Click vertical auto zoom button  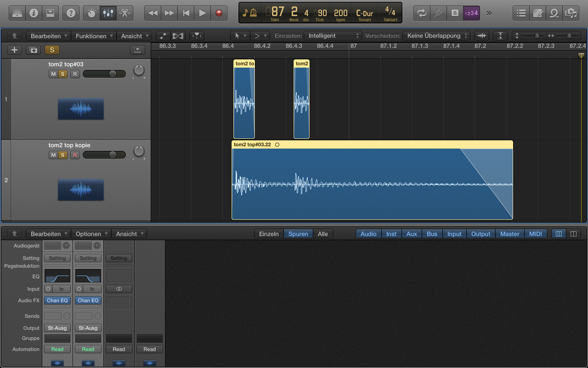click(500, 35)
